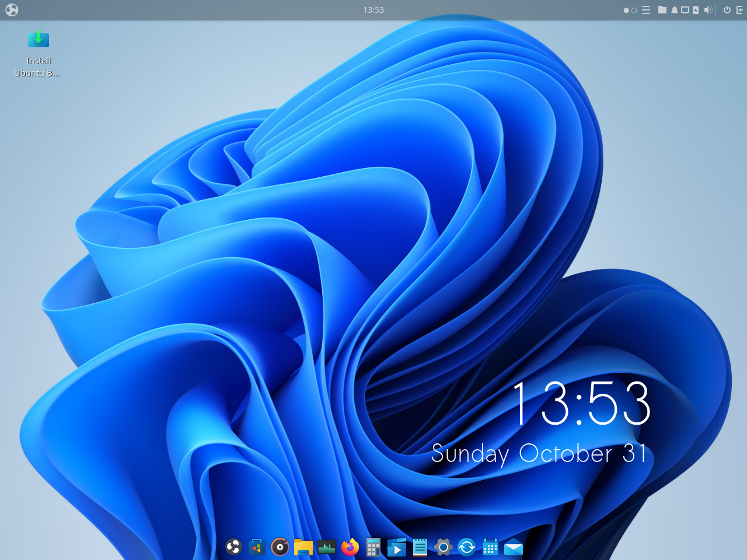
Task: Open the volume speaker indicator
Action: [x=708, y=10]
